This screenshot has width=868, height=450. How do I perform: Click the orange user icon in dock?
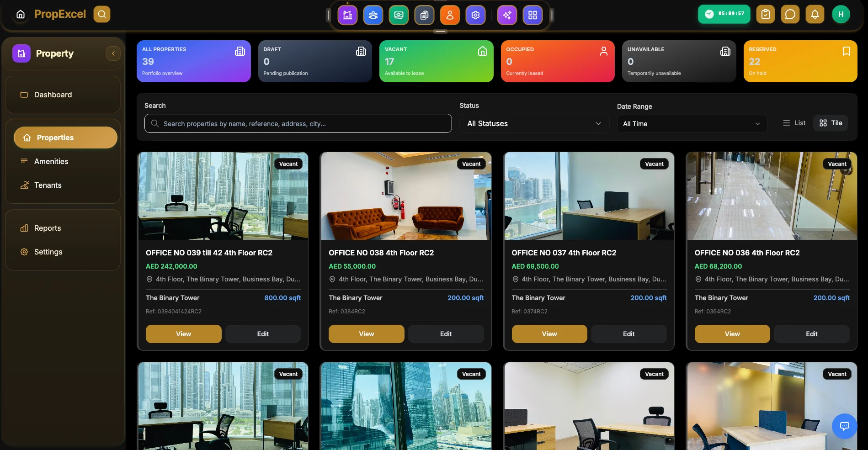tap(450, 15)
